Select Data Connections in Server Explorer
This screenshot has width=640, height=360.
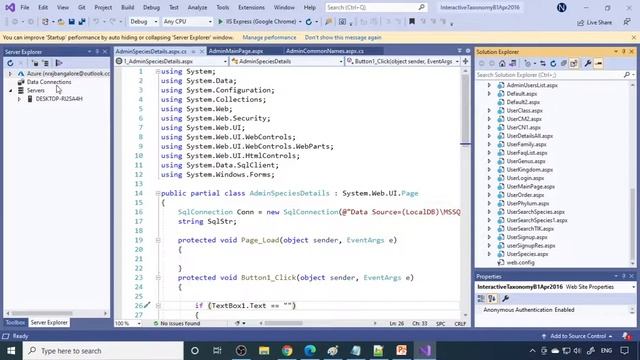click(49, 82)
